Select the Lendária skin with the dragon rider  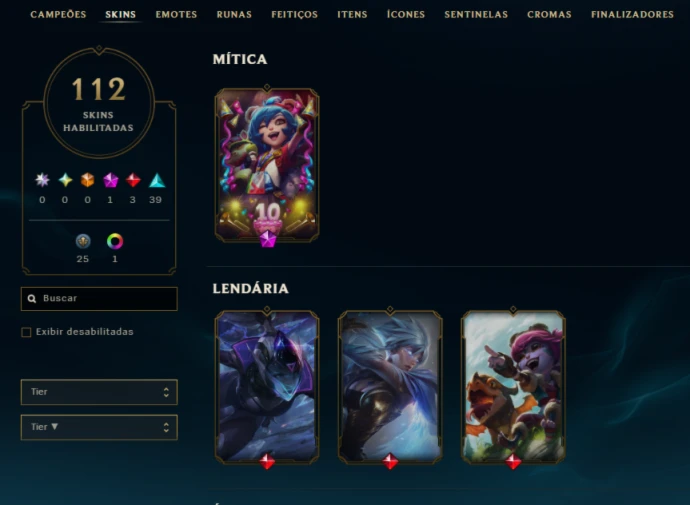pyautogui.click(x=513, y=387)
